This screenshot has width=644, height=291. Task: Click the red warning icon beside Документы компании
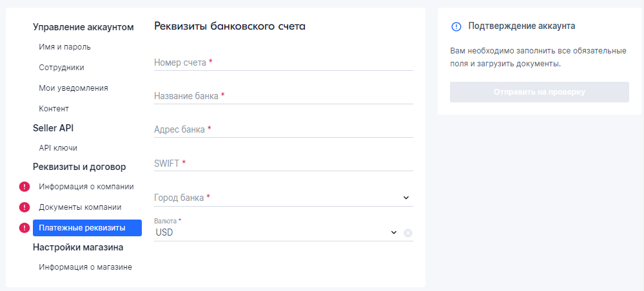pyautogui.click(x=24, y=207)
